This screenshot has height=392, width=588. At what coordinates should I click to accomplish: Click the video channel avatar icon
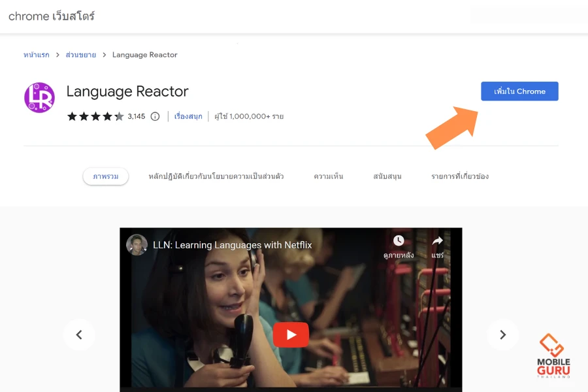pyautogui.click(x=137, y=245)
